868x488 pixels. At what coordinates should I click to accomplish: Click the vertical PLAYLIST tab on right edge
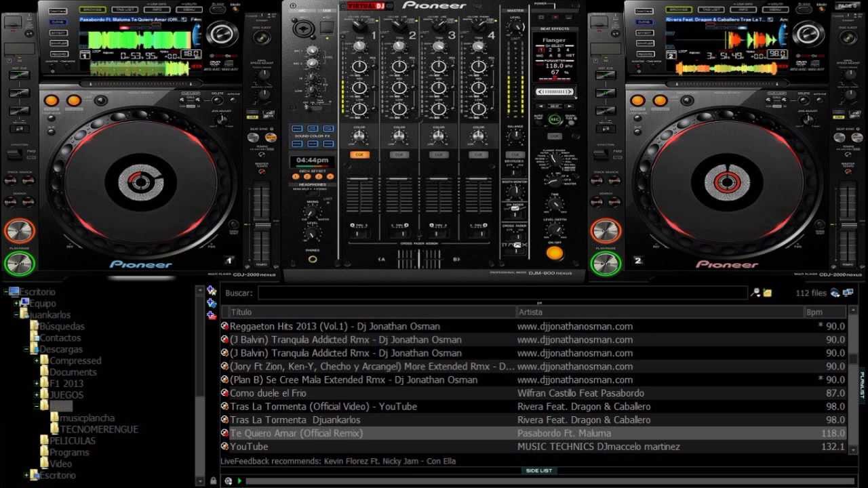pyautogui.click(x=863, y=385)
